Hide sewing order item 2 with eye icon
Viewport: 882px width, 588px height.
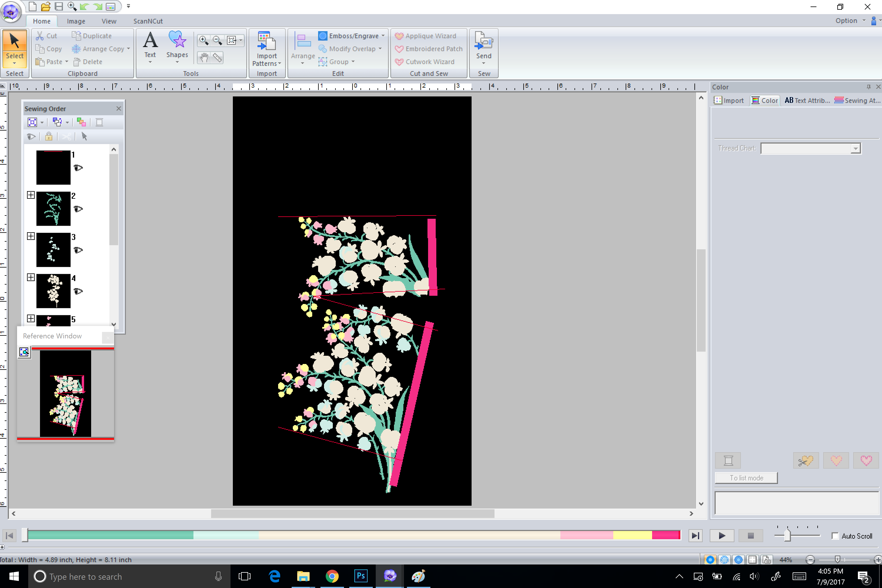click(x=78, y=209)
